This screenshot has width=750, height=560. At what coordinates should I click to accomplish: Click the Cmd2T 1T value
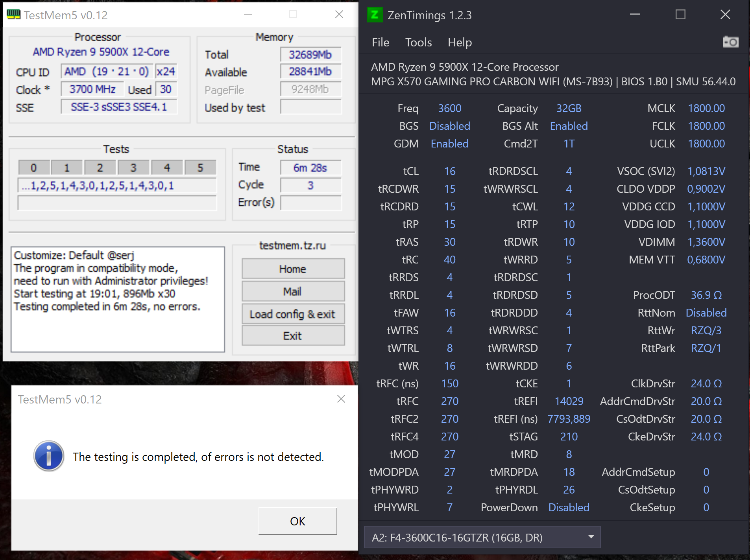pyautogui.click(x=569, y=144)
